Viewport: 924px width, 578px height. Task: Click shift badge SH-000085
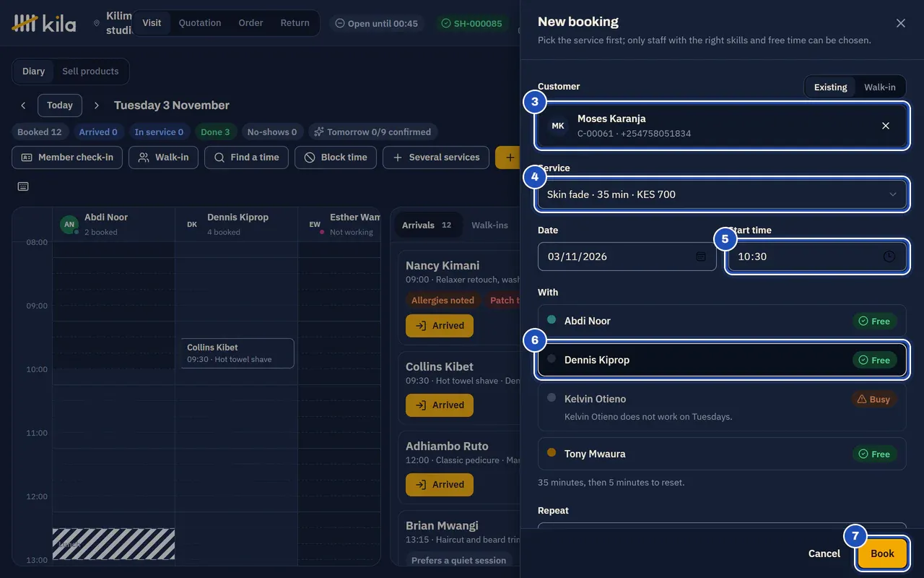click(472, 23)
